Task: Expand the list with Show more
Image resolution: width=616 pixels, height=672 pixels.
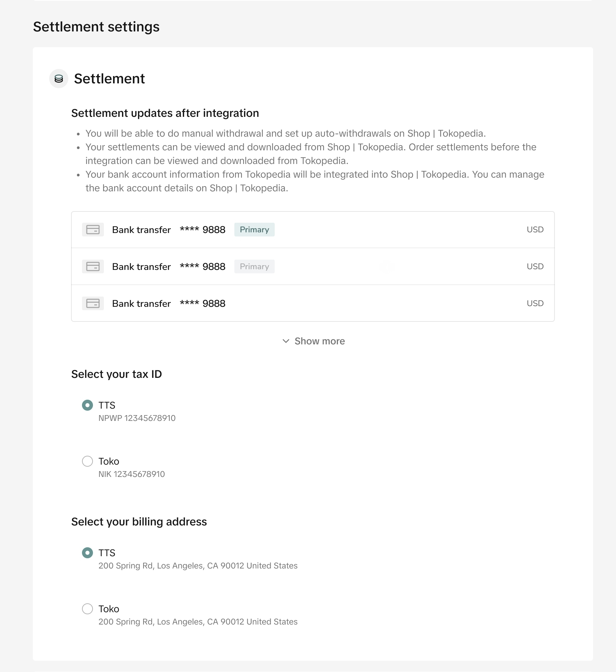Action: (x=319, y=341)
